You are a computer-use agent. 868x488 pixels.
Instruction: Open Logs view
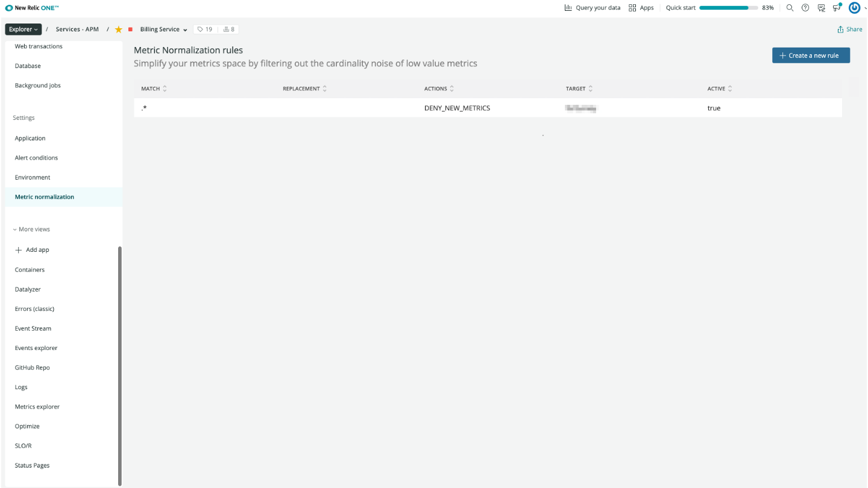21,387
